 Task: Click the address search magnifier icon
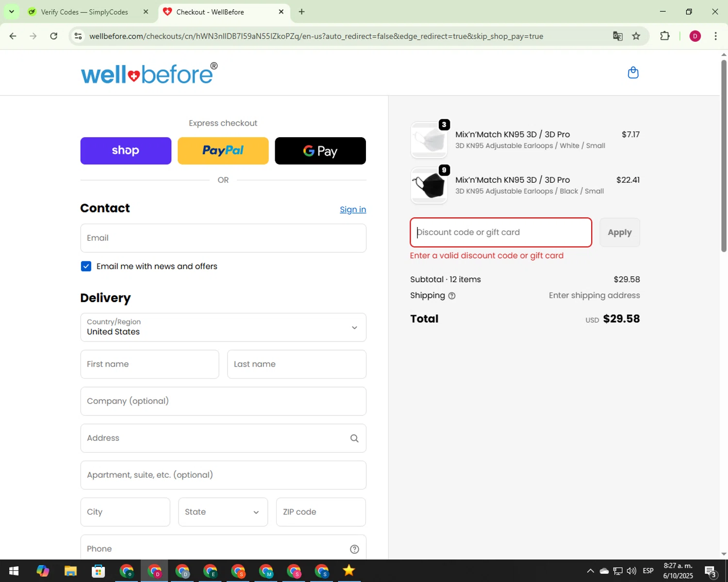click(x=354, y=438)
